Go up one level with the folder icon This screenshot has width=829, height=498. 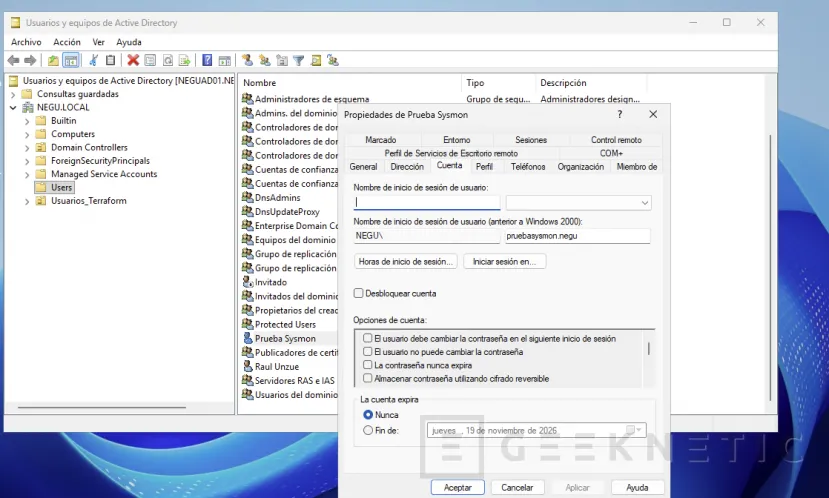(x=53, y=61)
